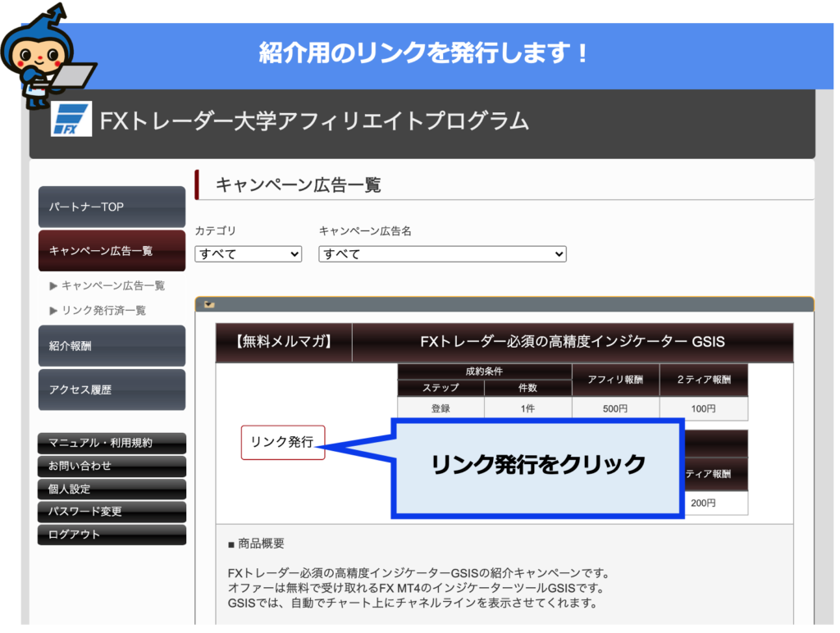Screen dimensions: 840x633
Task: Go to the 紹介報酬 menu
Action: (x=112, y=346)
